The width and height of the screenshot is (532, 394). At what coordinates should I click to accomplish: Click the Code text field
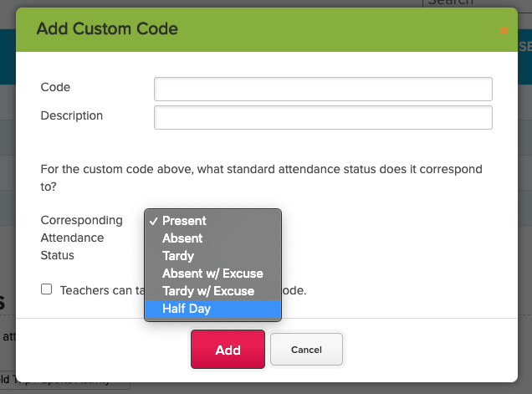pyautogui.click(x=323, y=89)
